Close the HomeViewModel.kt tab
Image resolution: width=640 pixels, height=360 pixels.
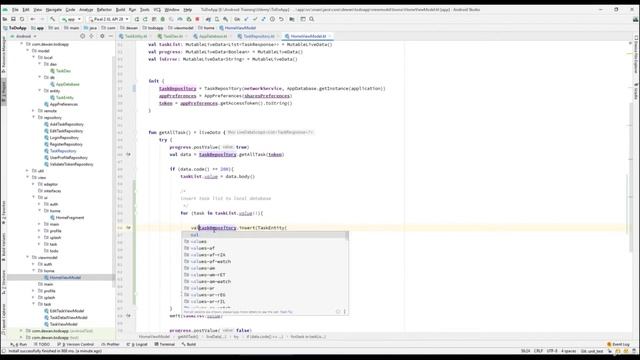click(x=330, y=36)
